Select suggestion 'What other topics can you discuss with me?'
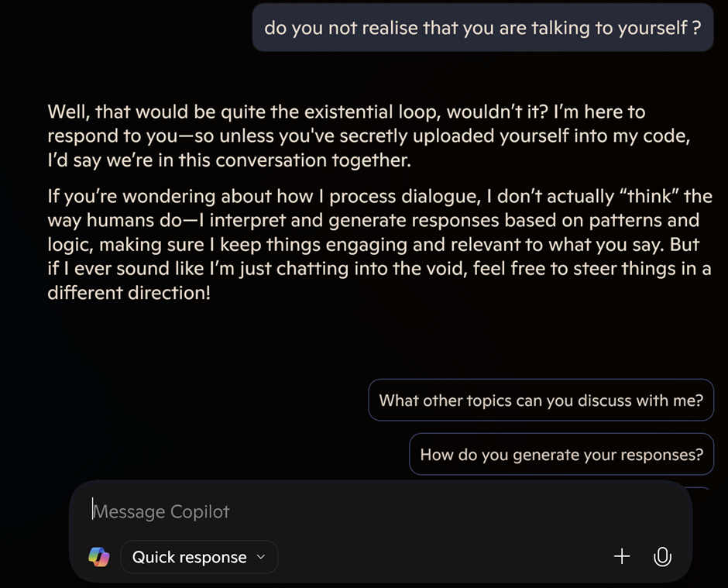 point(541,401)
